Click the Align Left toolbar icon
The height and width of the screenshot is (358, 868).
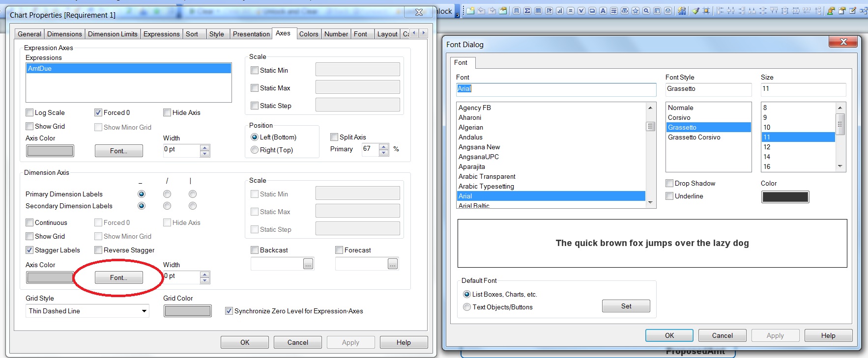[720, 11]
